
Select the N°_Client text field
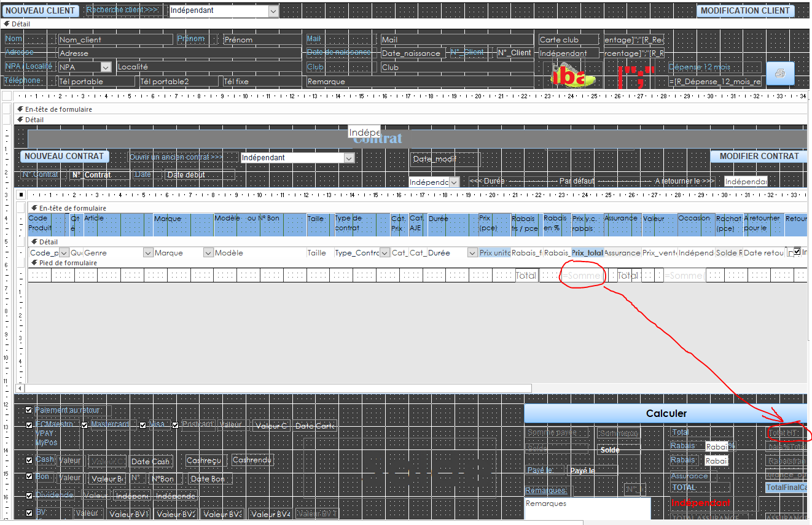click(515, 53)
